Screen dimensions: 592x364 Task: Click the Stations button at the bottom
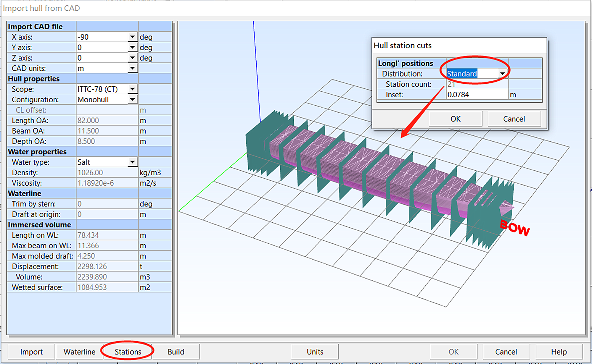point(127,352)
